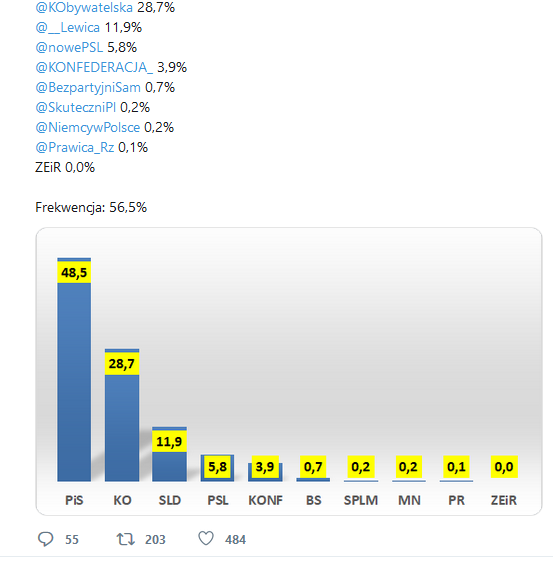Click the reply speech bubble icon

click(x=45, y=539)
